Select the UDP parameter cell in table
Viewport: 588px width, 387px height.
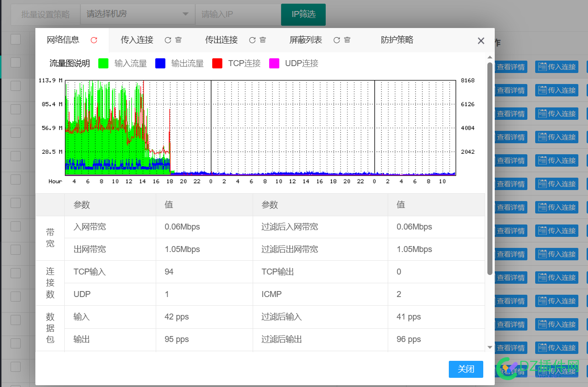[110, 294]
